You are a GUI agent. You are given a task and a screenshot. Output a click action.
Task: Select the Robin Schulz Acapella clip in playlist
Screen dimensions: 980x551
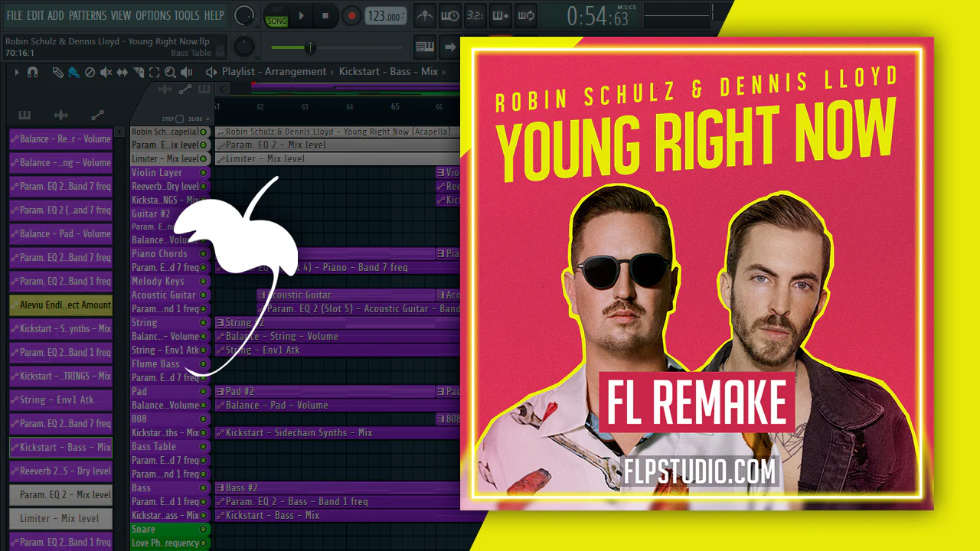click(337, 132)
